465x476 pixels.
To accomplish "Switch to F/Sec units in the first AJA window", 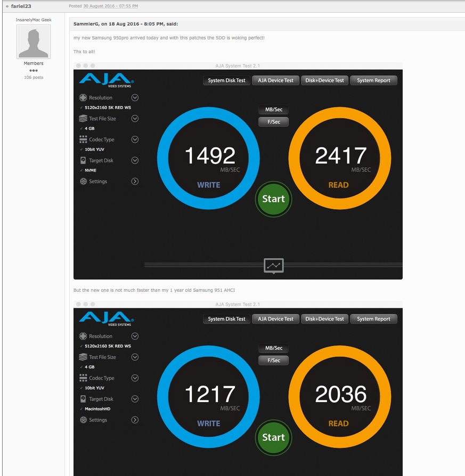I will [274, 122].
